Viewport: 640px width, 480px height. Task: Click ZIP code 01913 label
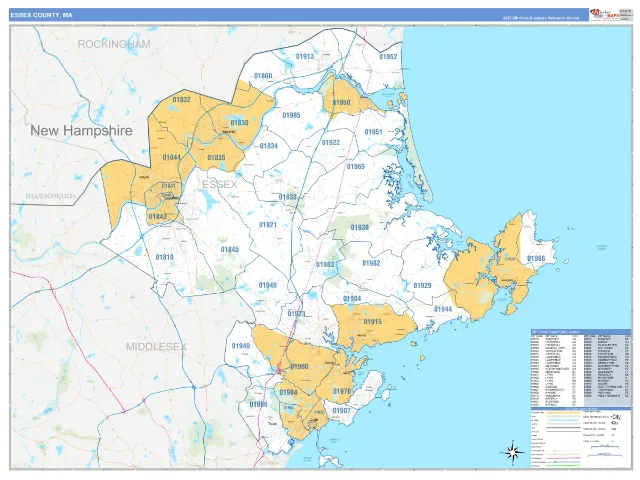coord(305,56)
